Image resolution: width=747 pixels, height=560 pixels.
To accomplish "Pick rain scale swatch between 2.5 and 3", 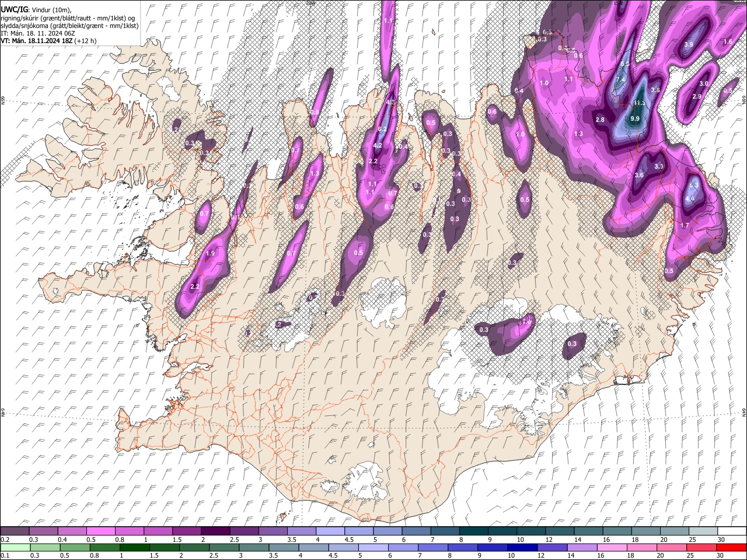I will coord(224,547).
